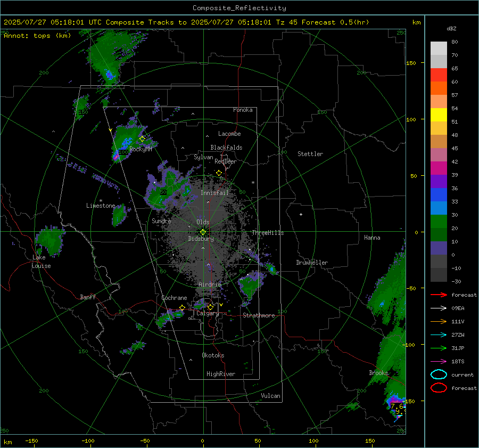
Task: Click the Lacombe town label
Action: [229, 134]
